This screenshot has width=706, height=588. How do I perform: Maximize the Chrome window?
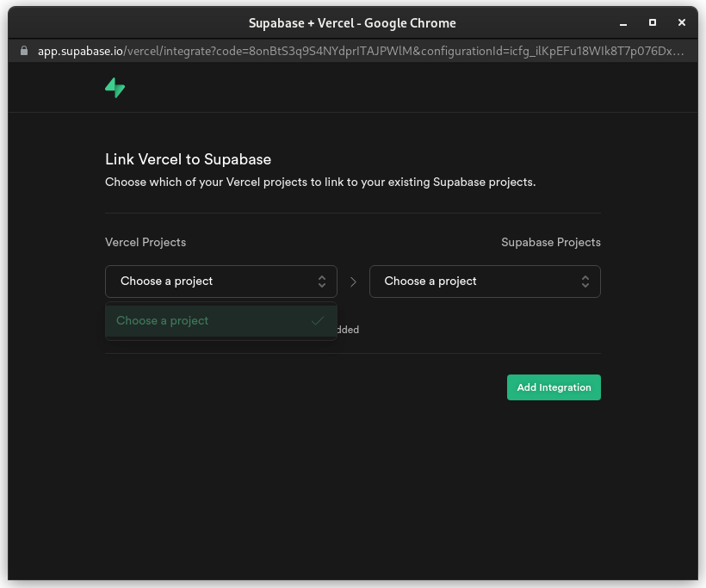point(653,22)
